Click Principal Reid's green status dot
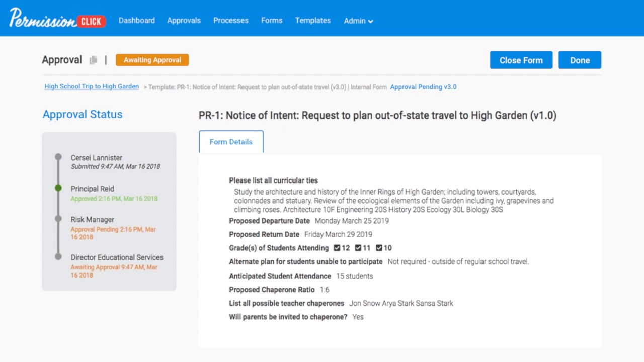The width and height of the screenshot is (644, 362). [x=58, y=188]
